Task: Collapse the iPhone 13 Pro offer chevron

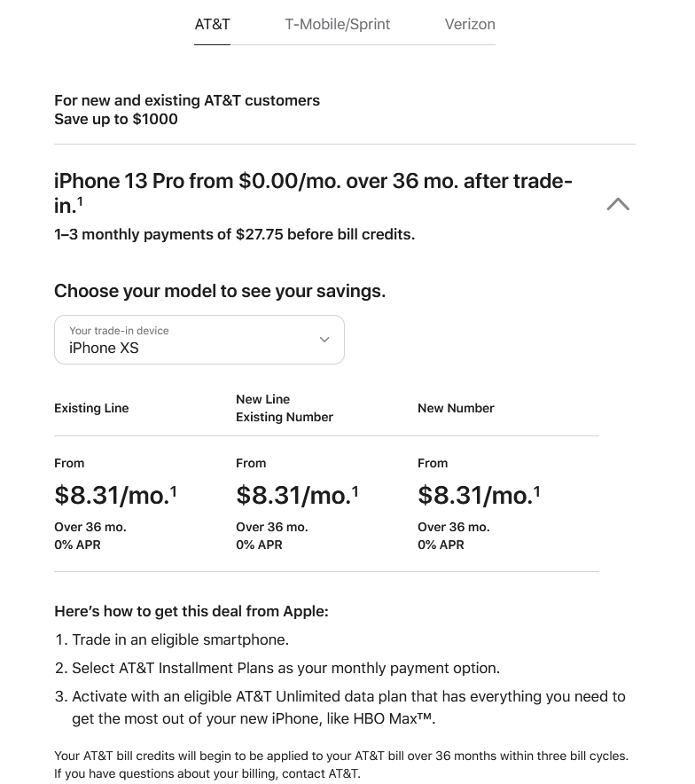Action: [x=618, y=204]
